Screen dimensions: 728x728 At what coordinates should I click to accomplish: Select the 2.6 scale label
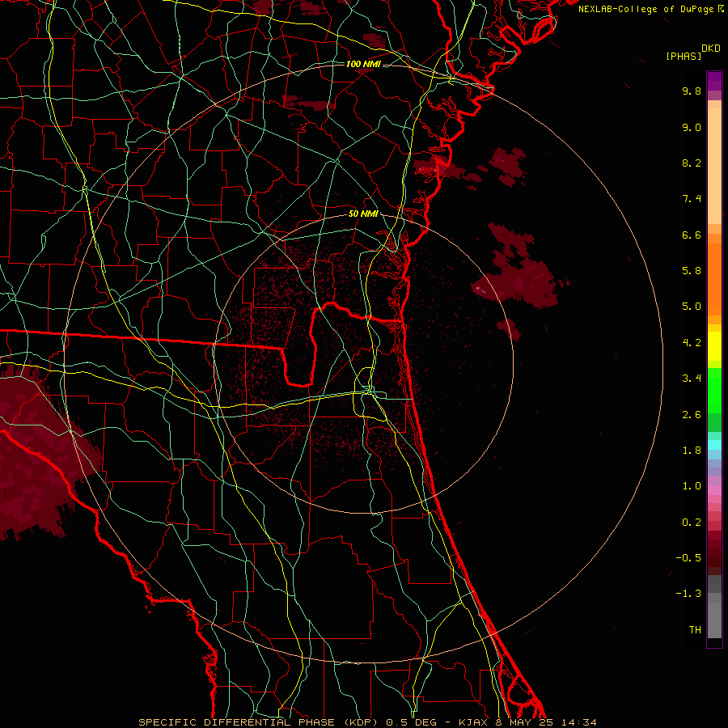(692, 415)
